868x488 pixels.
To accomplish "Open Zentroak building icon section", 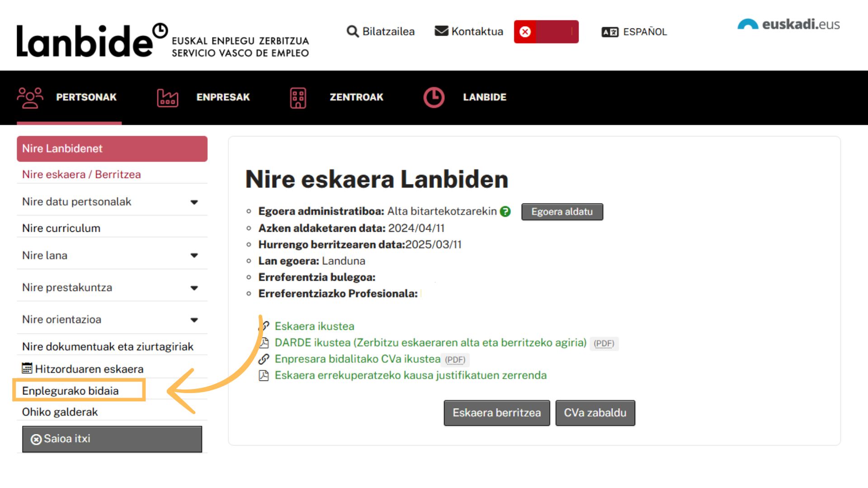I will (x=298, y=98).
